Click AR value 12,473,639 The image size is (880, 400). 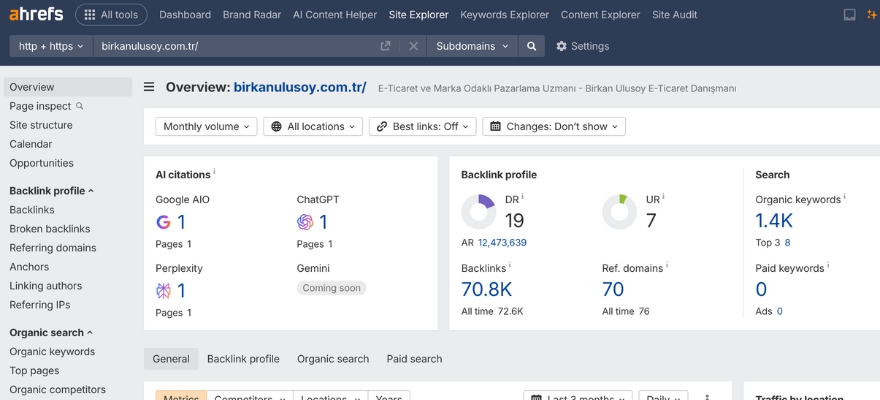point(502,243)
